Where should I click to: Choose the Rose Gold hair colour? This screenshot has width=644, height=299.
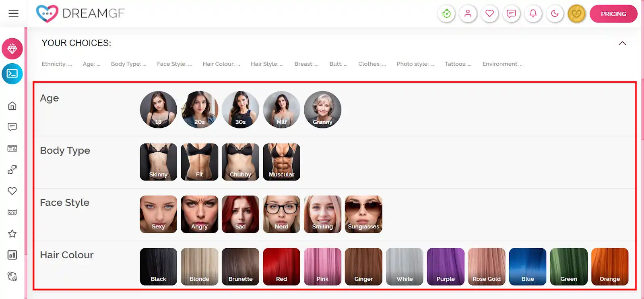point(487,267)
